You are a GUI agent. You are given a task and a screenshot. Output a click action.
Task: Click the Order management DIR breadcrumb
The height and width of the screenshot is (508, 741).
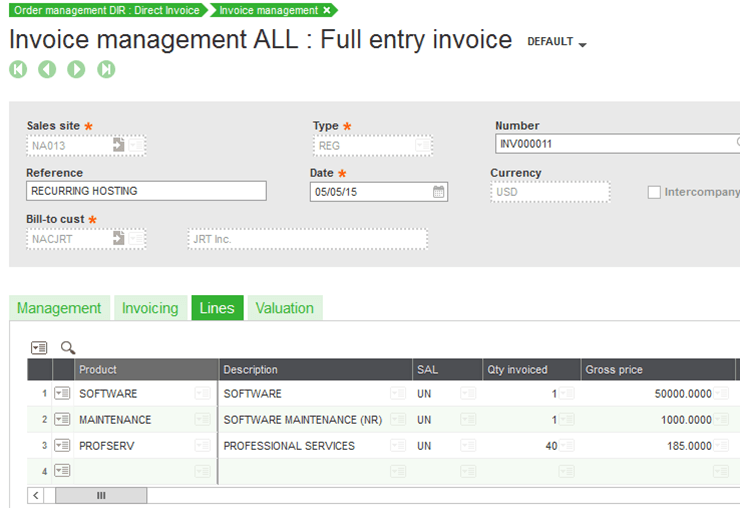pyautogui.click(x=105, y=10)
